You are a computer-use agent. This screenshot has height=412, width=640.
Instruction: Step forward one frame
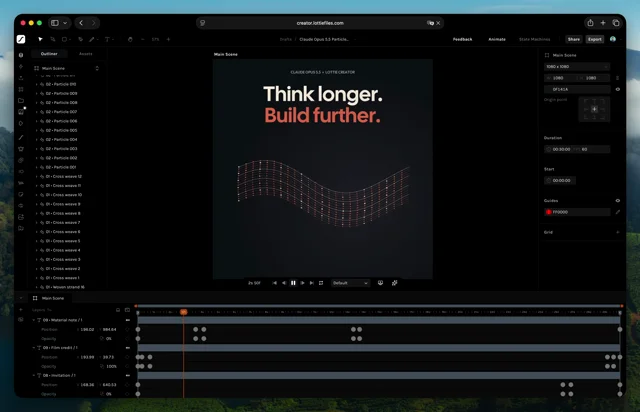[302, 283]
